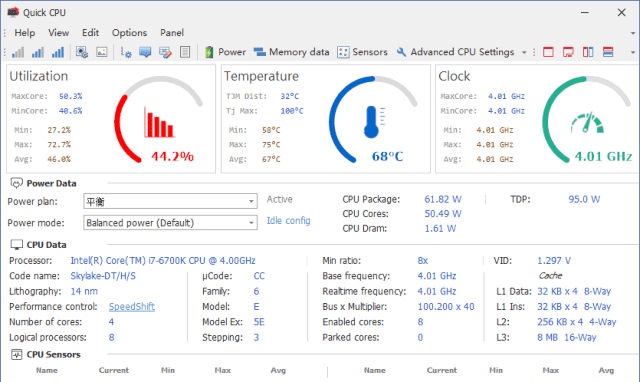Click the red split-columns layout icon
Image resolution: width=640 pixels, height=382 pixels.
pyautogui.click(x=588, y=52)
